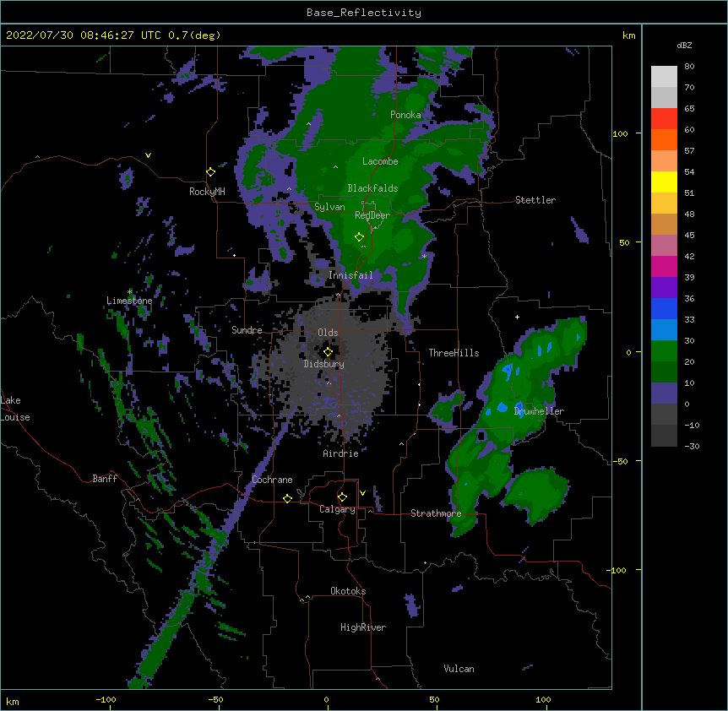The height and width of the screenshot is (711, 728).
Task: Click the -50 tick on right-side axis
Action: click(620, 461)
